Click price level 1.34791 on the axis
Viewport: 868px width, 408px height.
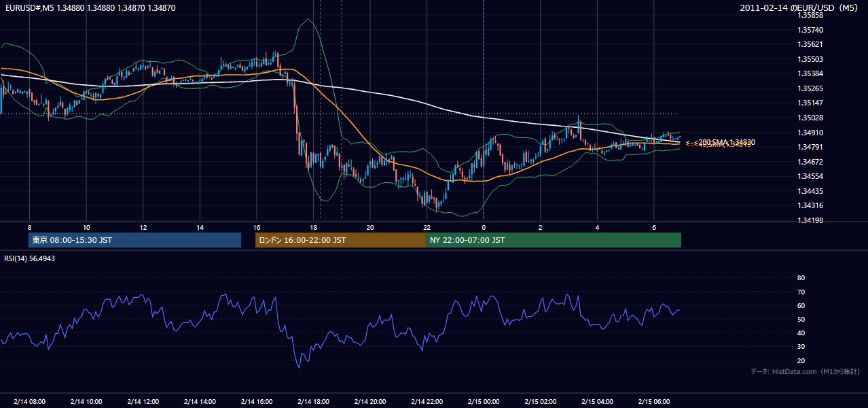click(x=812, y=147)
